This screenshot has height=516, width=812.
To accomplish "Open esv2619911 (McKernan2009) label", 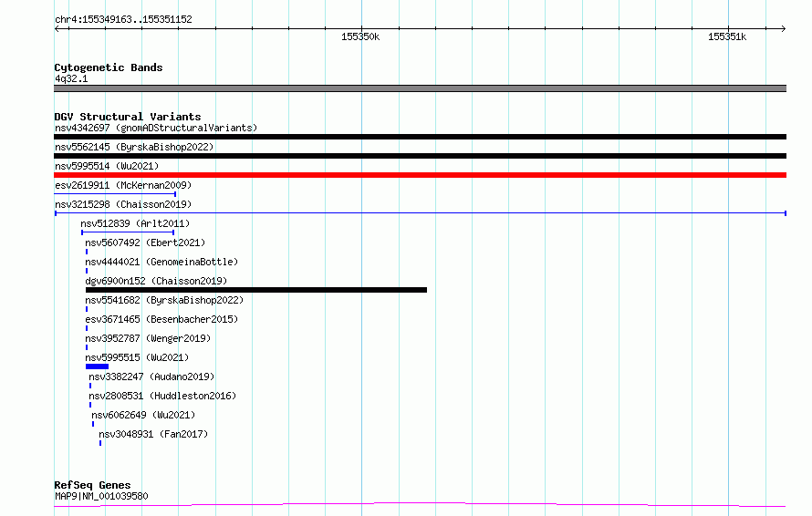I will point(123,185).
